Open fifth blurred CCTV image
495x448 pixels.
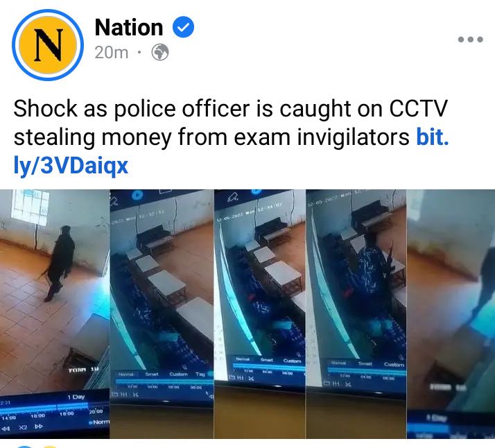[451, 314]
